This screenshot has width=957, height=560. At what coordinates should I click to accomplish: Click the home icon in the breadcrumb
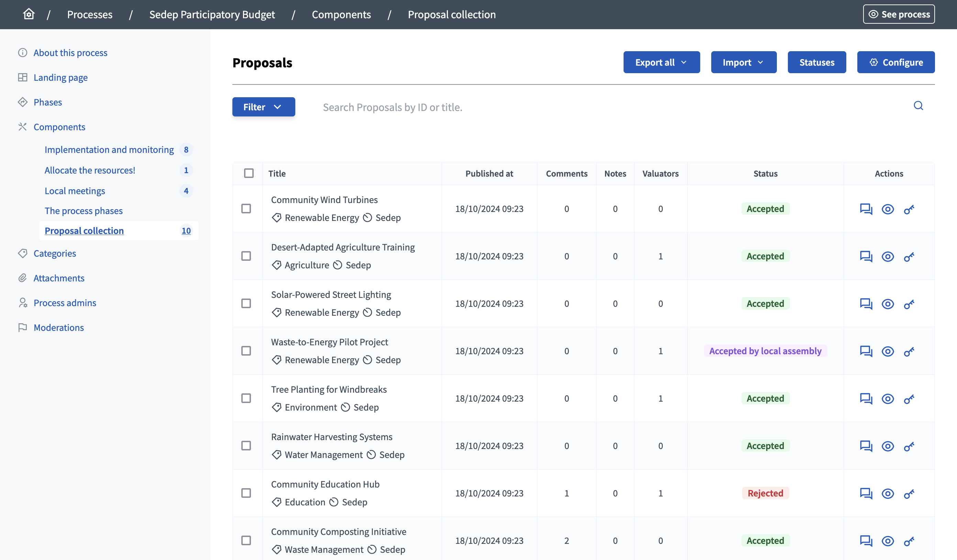point(29,14)
